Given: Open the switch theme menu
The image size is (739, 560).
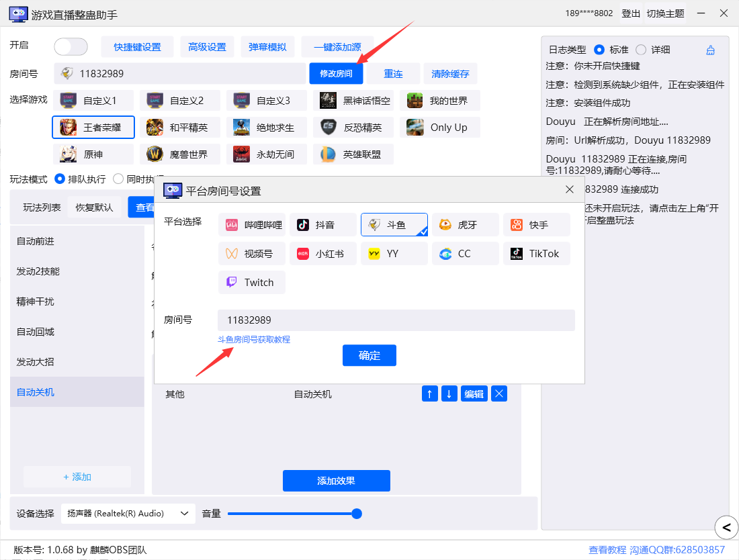Looking at the screenshot, I should 665,13.
